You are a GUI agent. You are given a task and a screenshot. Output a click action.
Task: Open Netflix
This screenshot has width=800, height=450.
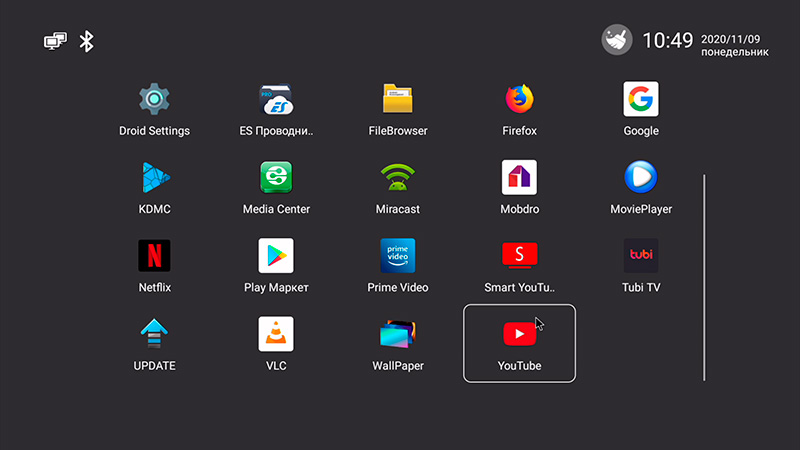coord(154,256)
